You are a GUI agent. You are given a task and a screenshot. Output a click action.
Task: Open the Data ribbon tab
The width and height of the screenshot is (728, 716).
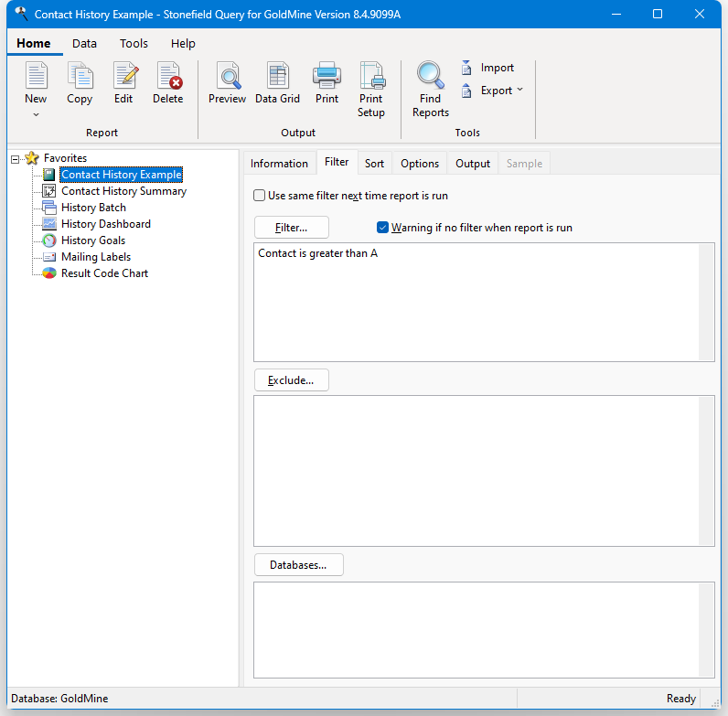[x=84, y=44]
